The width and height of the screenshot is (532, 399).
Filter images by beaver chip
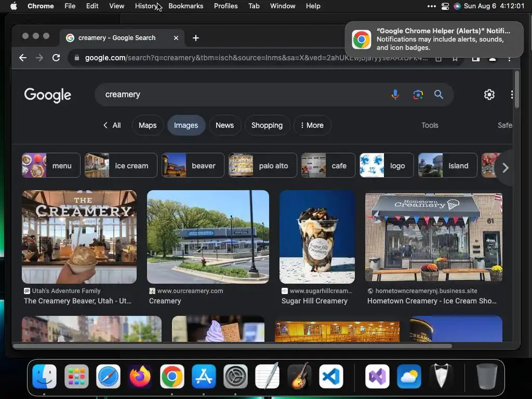pos(193,166)
